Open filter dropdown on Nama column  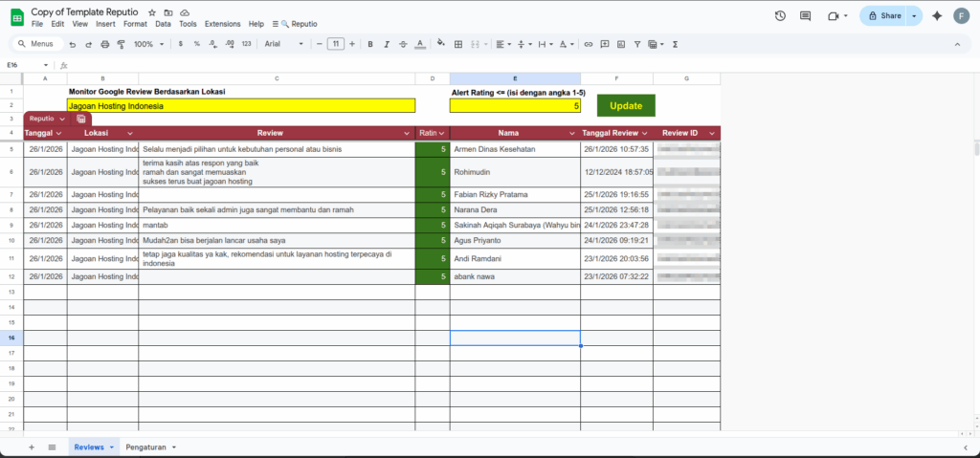pos(572,133)
